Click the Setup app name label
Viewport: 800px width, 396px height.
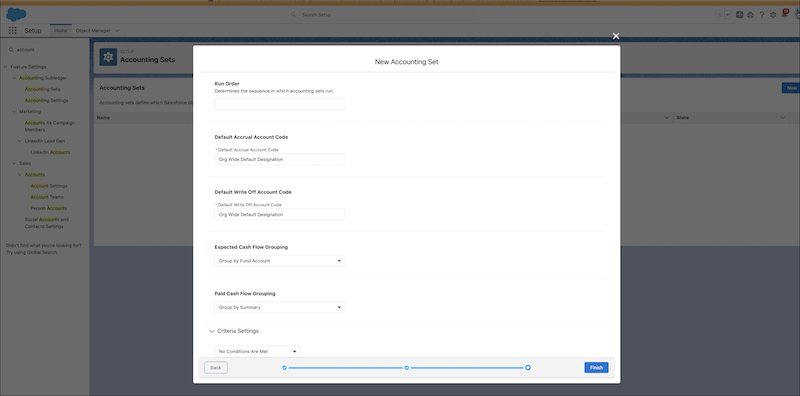coord(33,31)
